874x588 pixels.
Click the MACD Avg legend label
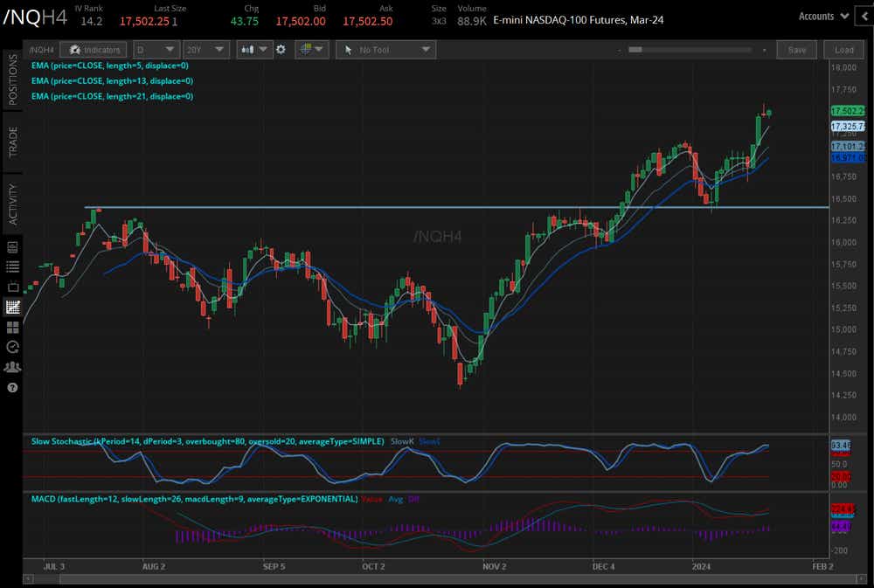pos(395,499)
